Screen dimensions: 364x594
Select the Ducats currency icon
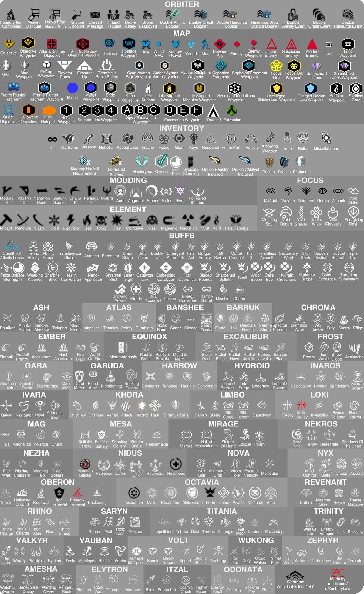[x=269, y=162]
